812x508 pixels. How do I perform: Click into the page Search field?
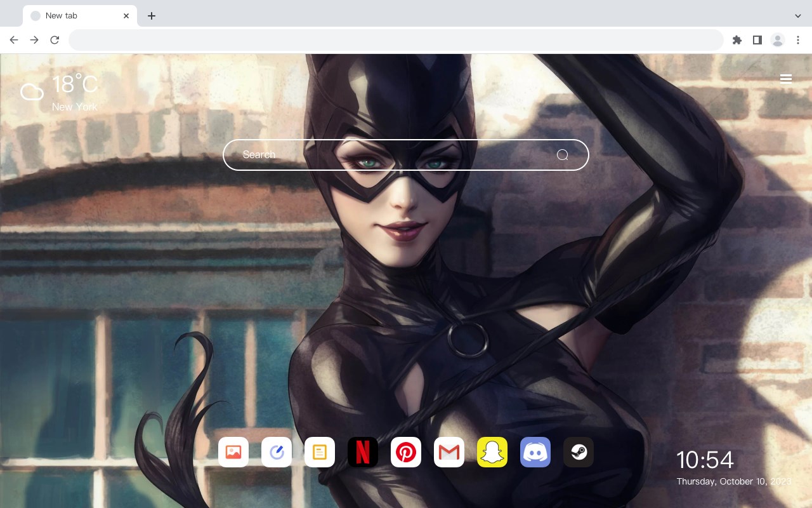(406, 155)
